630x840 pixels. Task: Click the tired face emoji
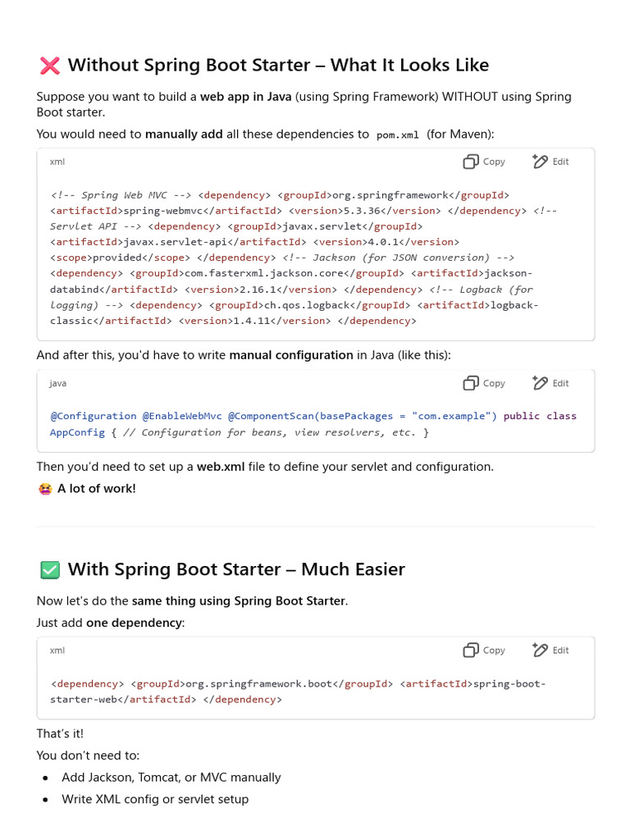[45, 489]
